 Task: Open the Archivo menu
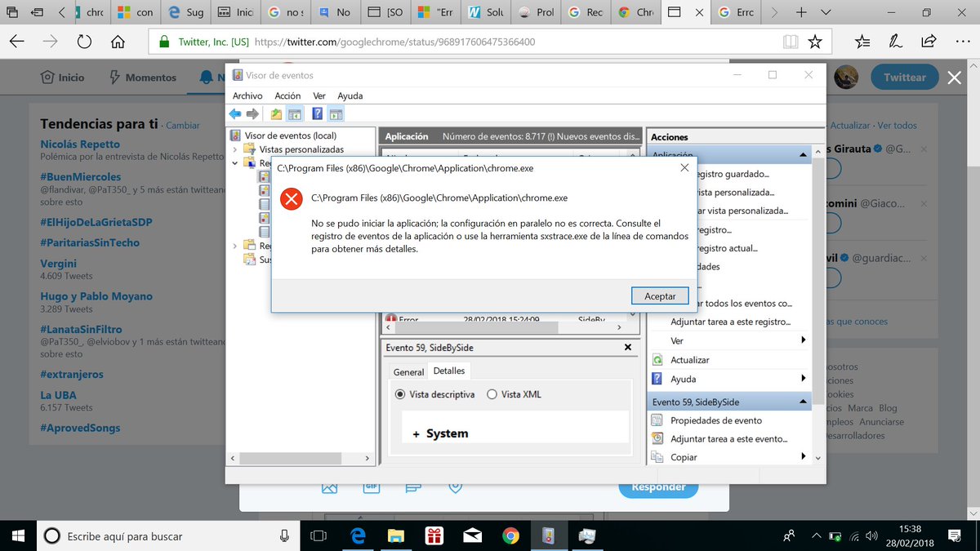tap(247, 96)
